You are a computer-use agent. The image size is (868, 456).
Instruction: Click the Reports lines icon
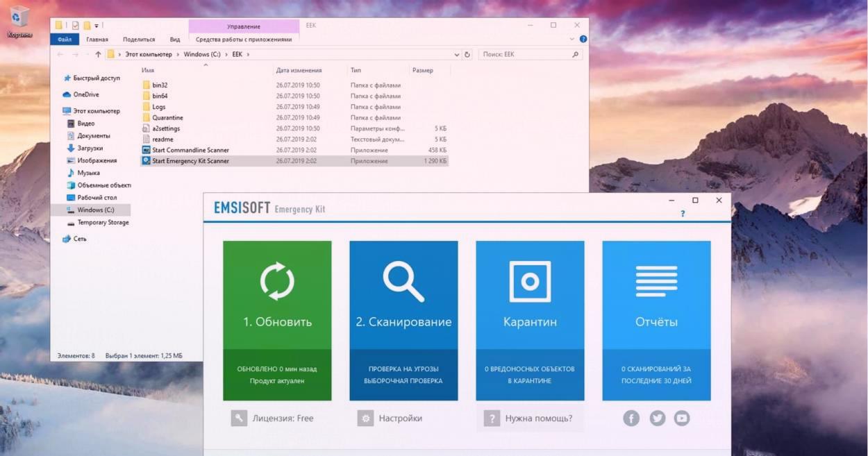click(x=656, y=281)
